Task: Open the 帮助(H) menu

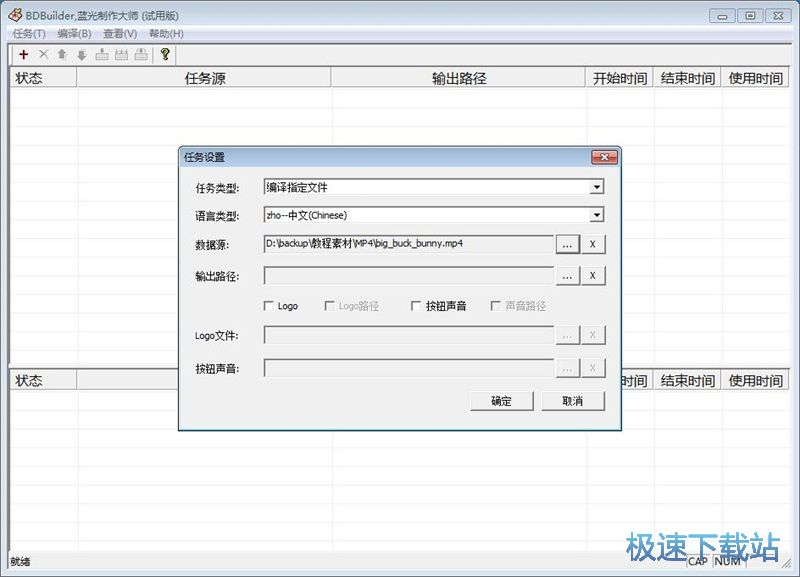Action: tap(166, 34)
